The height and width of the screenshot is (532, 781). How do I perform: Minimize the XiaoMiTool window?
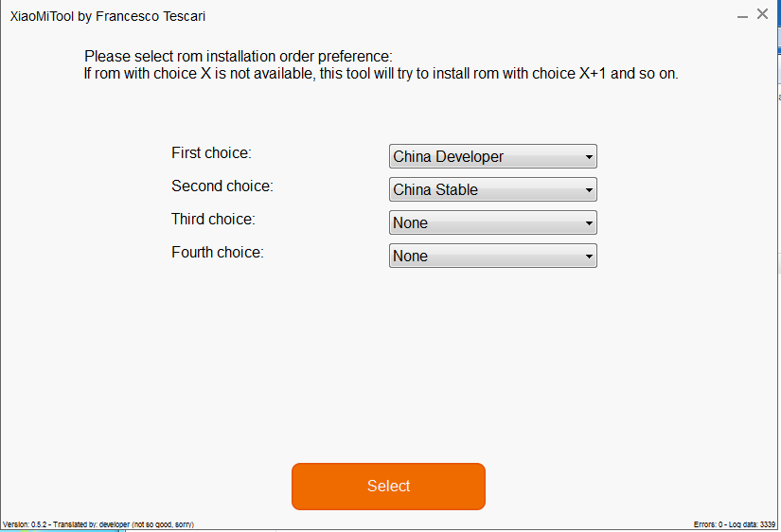[x=743, y=15]
